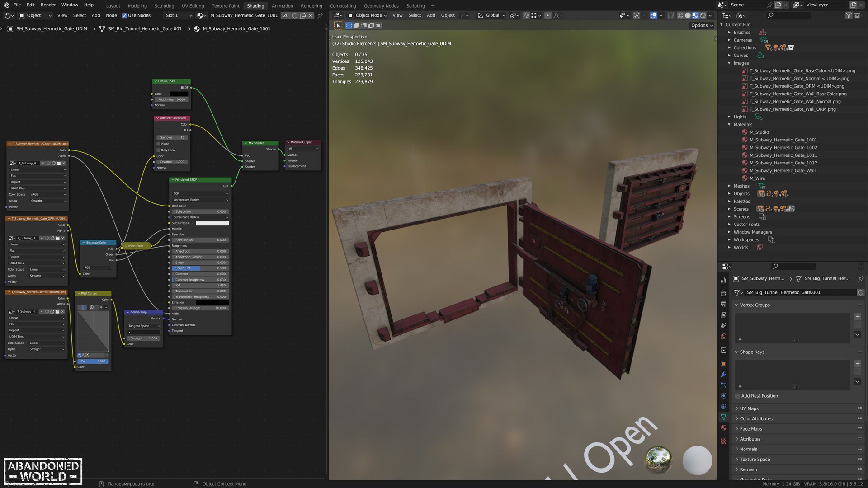Viewport: 868px width, 488px height.
Task: Open the Modifiers properties tab (wrench icon)
Action: pos(724,375)
